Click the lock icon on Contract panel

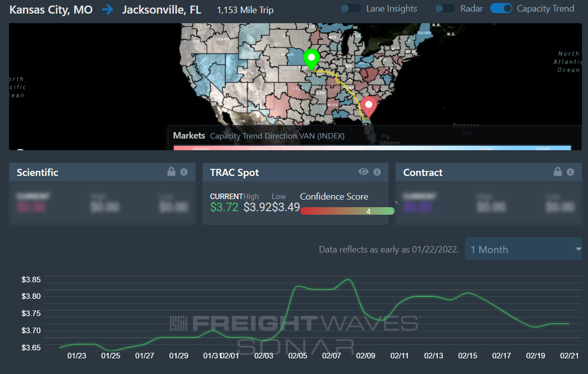click(x=558, y=172)
